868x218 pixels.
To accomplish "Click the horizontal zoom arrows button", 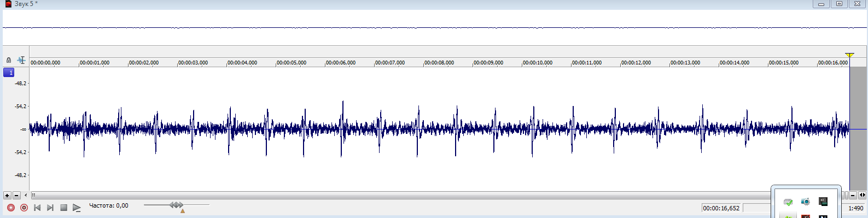I will 863,195.
